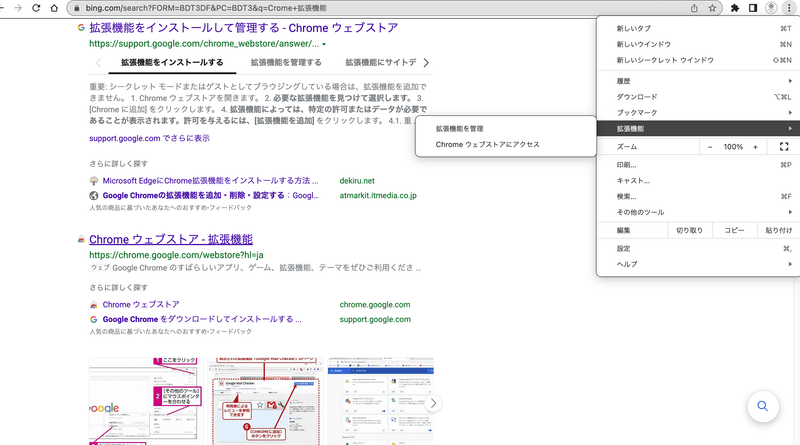
Task: Open Microsoft EdgeにChrome拡張機能 link
Action: click(x=210, y=181)
